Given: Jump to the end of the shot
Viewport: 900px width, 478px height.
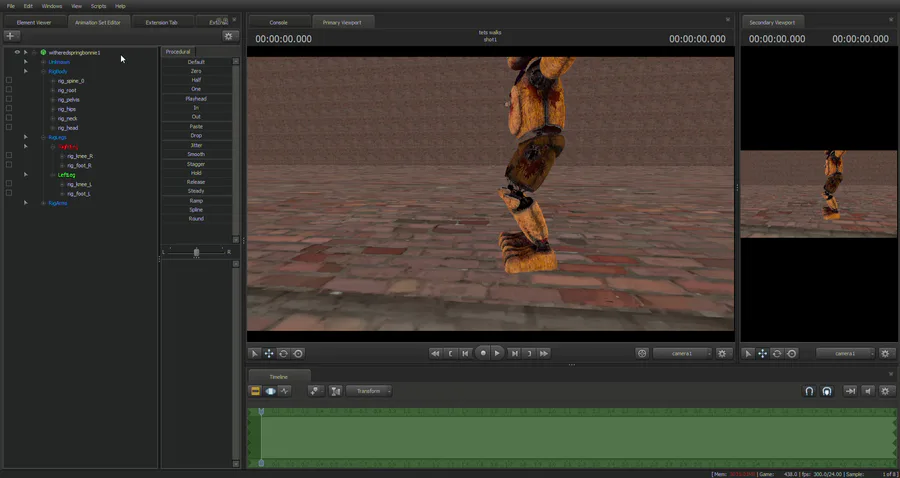Looking at the screenshot, I should click(544, 353).
